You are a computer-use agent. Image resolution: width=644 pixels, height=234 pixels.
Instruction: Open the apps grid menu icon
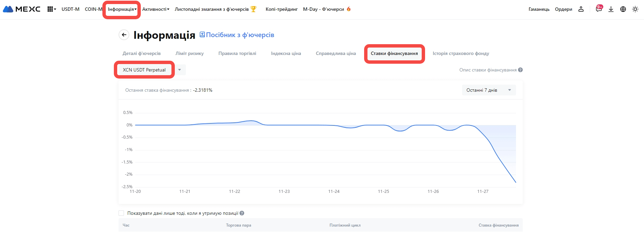tap(51, 9)
